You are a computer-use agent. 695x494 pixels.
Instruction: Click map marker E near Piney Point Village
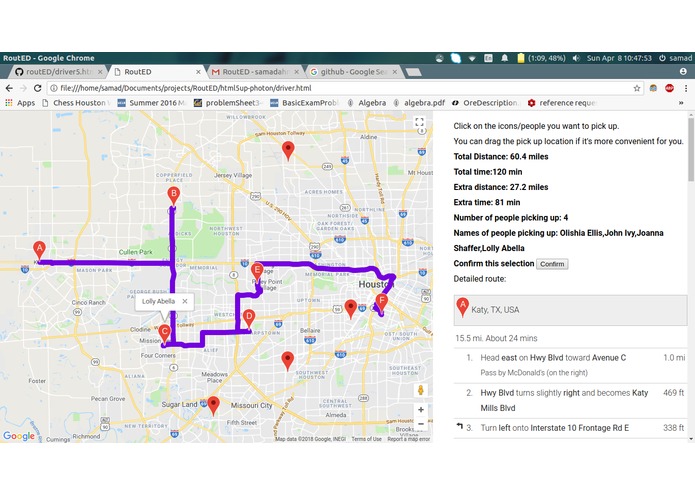pyautogui.click(x=257, y=272)
